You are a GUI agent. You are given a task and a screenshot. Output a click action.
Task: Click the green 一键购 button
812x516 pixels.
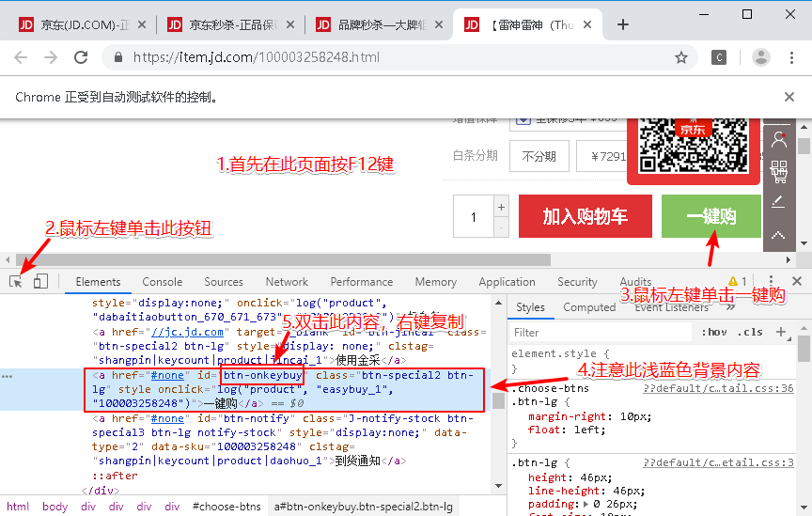[711, 216]
